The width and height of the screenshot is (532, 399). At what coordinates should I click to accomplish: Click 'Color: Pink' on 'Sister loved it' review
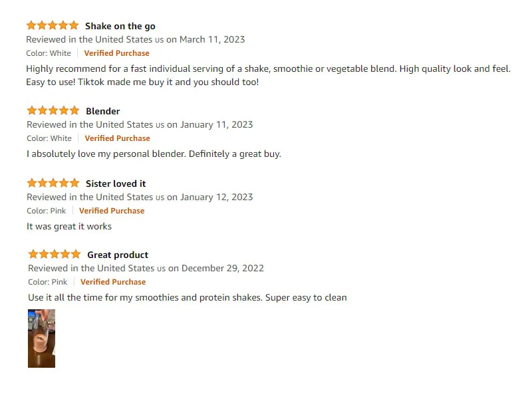tap(47, 211)
